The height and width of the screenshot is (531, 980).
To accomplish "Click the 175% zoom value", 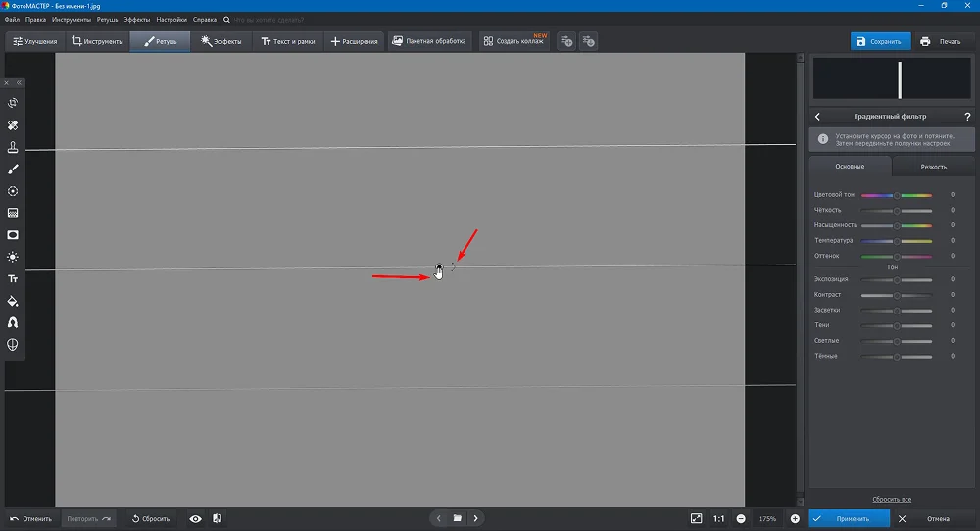I will [767, 518].
